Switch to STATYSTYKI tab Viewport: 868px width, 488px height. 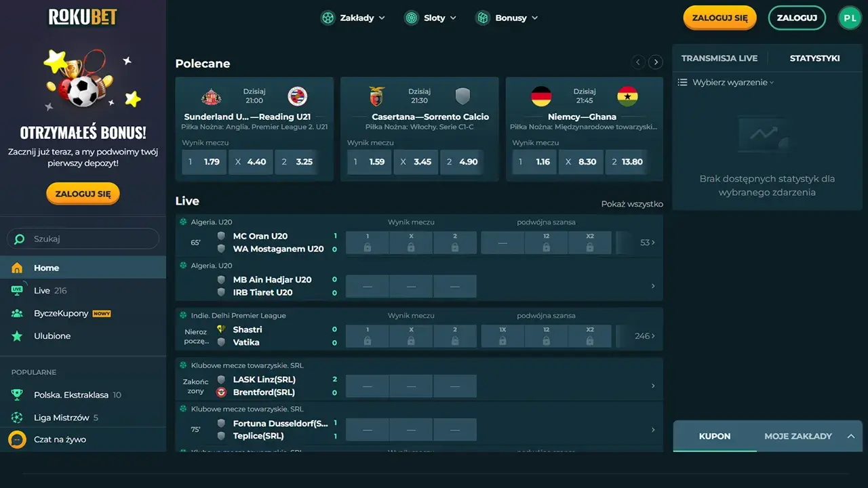pos(814,58)
